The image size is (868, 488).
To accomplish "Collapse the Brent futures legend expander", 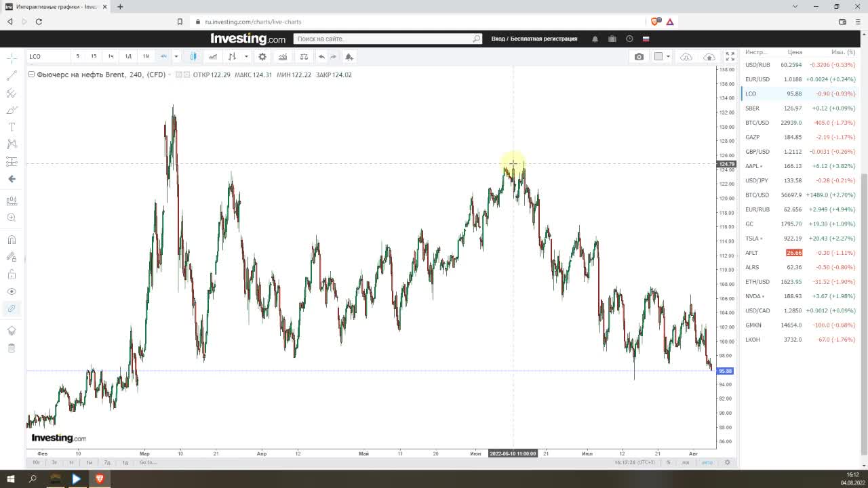I will pos(31,75).
